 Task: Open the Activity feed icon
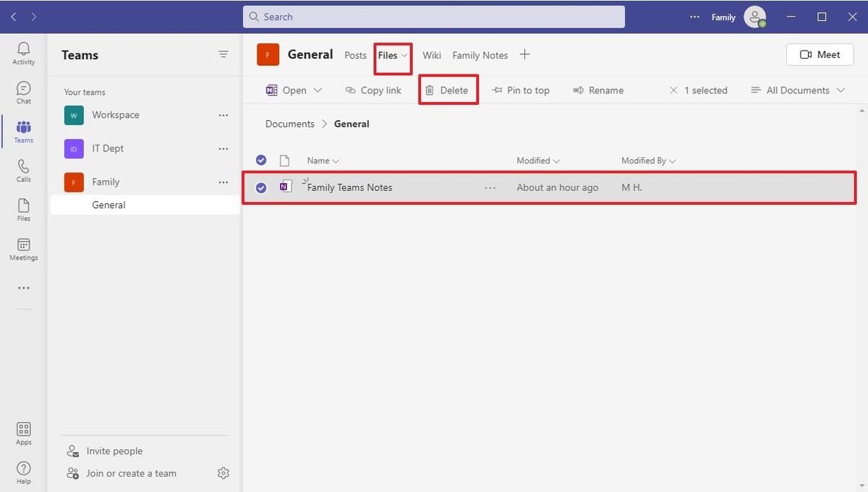click(x=23, y=51)
